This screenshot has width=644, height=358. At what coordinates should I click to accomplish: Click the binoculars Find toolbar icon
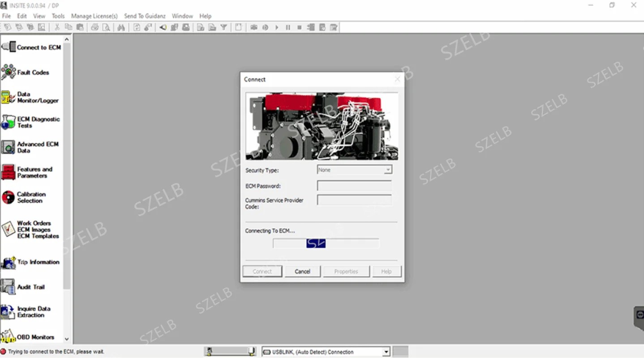[x=121, y=28]
